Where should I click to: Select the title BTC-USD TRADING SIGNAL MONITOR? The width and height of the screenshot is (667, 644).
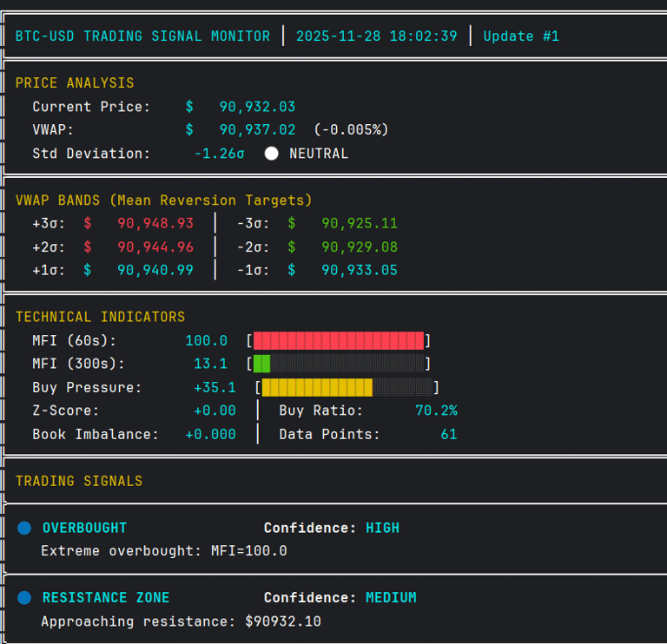point(143,36)
